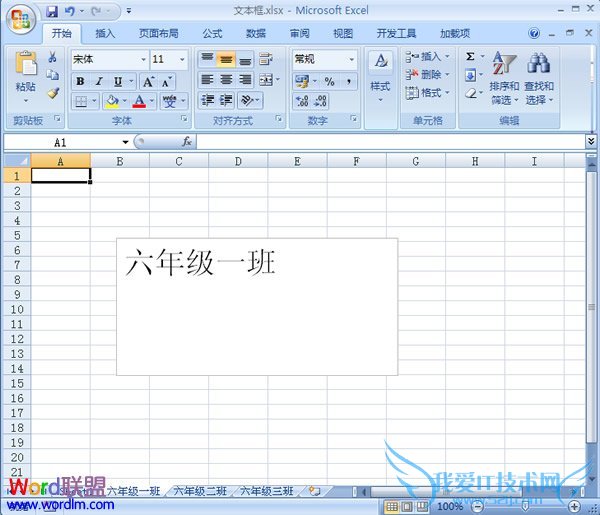Apply fill color bucket icon
The width and height of the screenshot is (600, 515).
coord(112,101)
